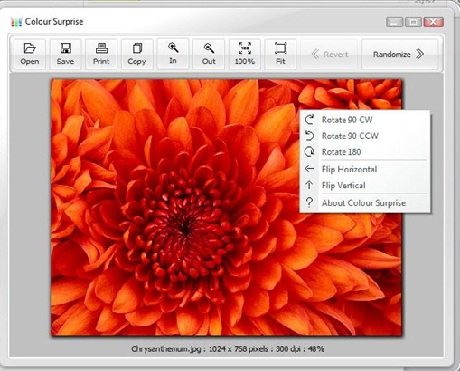Save the image using the Save icon
The height and width of the screenshot is (371, 460).
pyautogui.click(x=65, y=54)
